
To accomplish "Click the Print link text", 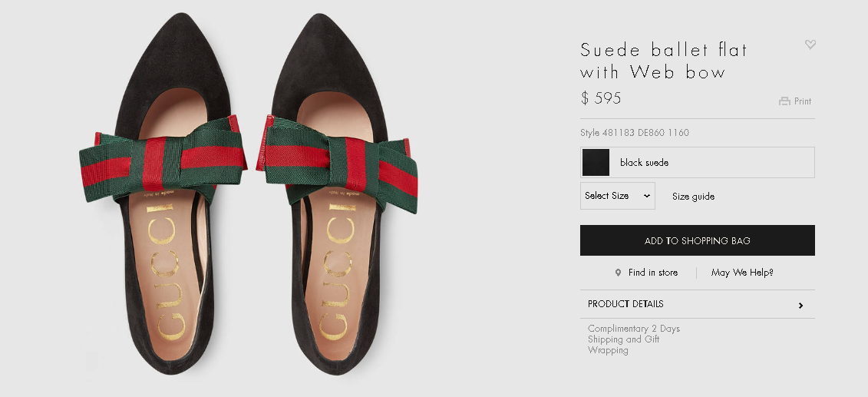I will point(803,101).
